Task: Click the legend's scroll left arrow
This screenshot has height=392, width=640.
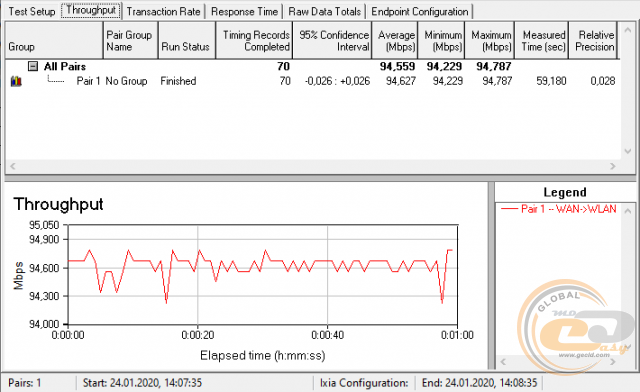Action: (503, 361)
